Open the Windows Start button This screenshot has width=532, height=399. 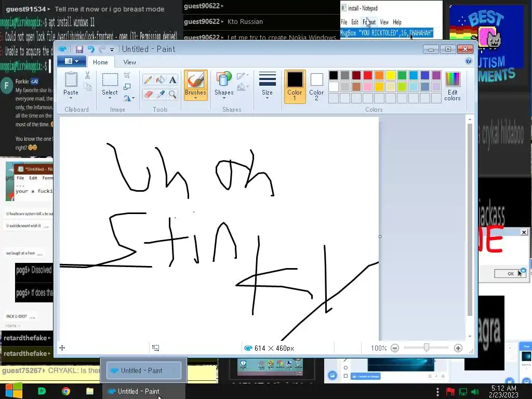tap(14, 391)
